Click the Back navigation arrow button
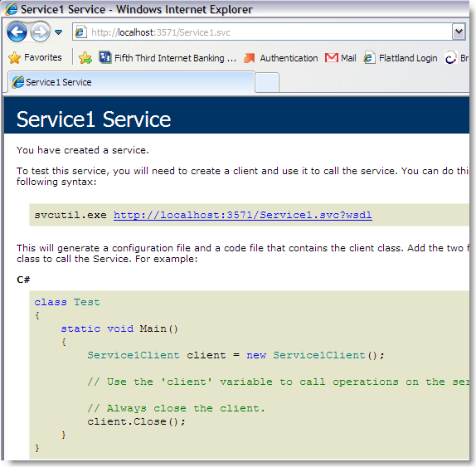476x467 pixels. click(17, 32)
